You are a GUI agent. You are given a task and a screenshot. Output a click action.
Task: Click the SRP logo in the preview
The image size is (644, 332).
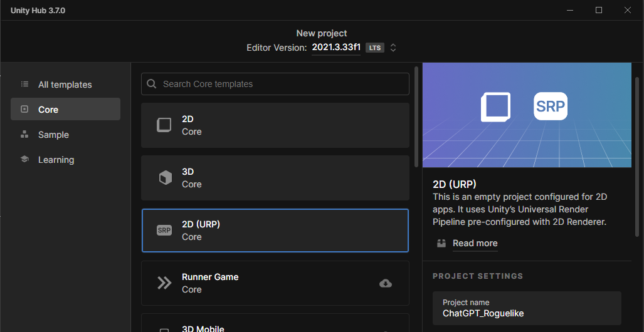pyautogui.click(x=551, y=106)
